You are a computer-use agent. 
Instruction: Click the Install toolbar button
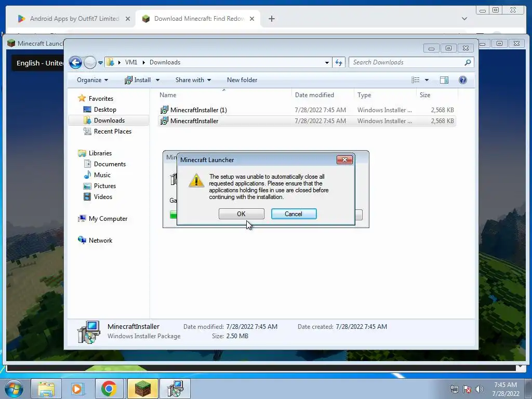pyautogui.click(x=138, y=80)
